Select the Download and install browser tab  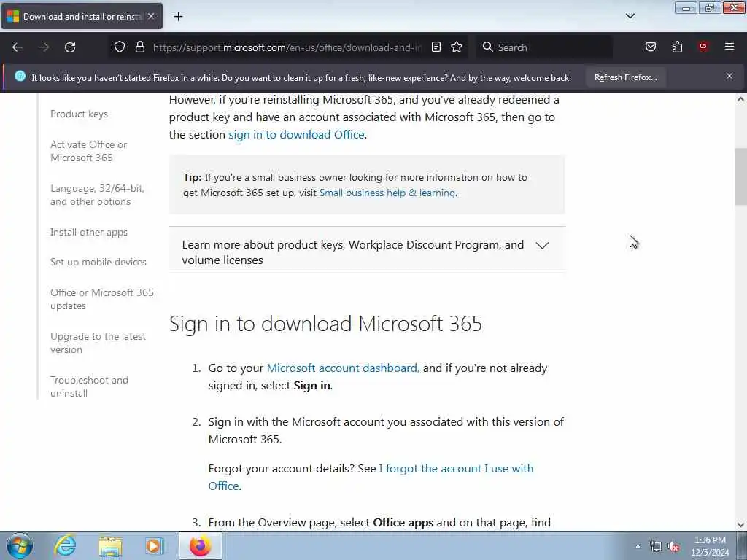click(82, 17)
